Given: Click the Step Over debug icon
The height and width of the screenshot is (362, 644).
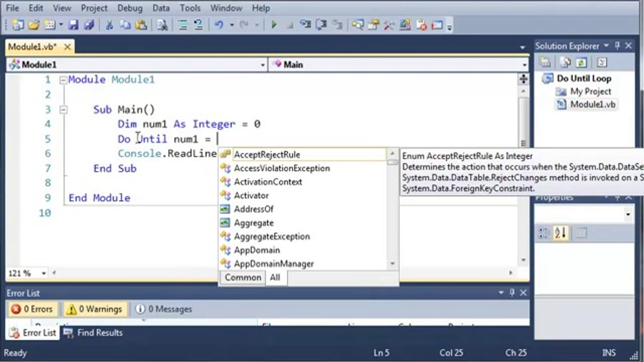Looking at the screenshot, I should [x=321, y=25].
